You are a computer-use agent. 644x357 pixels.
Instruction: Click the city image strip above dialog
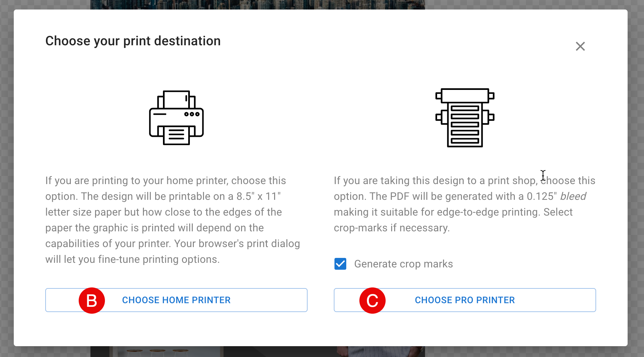tap(258, 5)
